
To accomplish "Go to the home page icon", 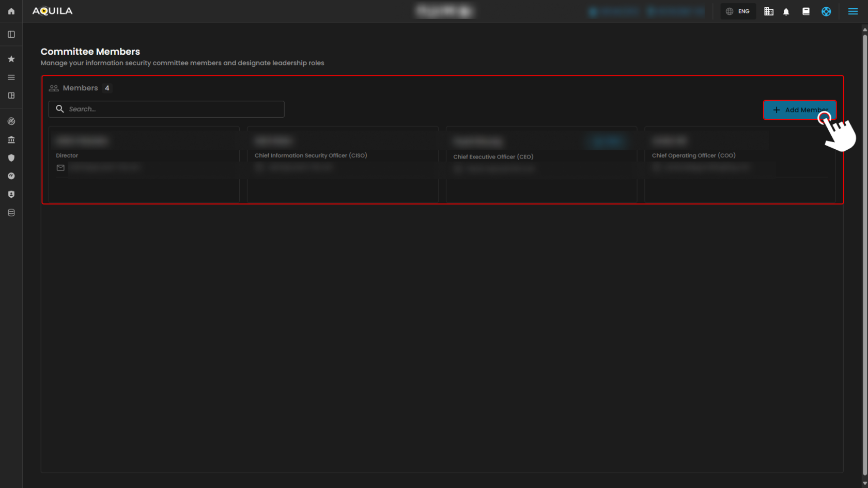I will pyautogui.click(x=11, y=11).
